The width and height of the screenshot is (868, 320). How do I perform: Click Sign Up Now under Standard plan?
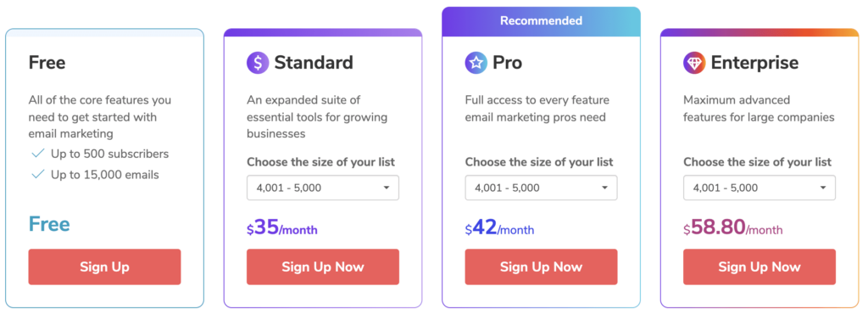point(323,267)
